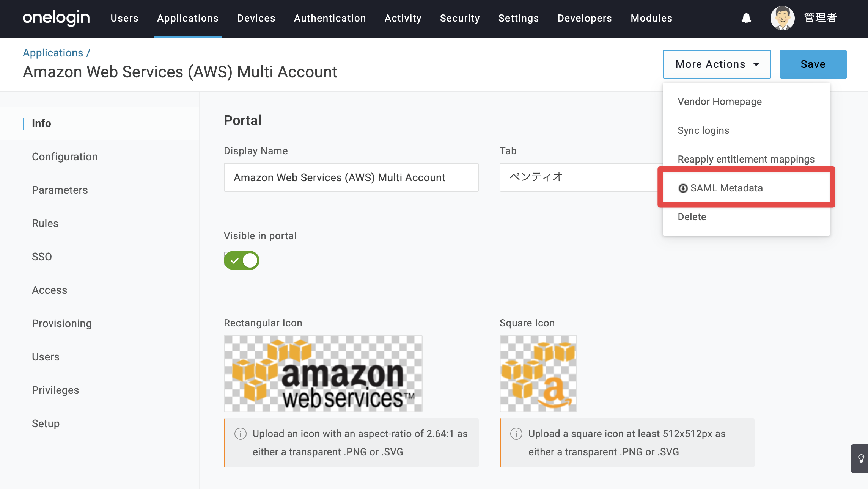
Task: Open the Tab selection dropdown
Action: click(581, 177)
